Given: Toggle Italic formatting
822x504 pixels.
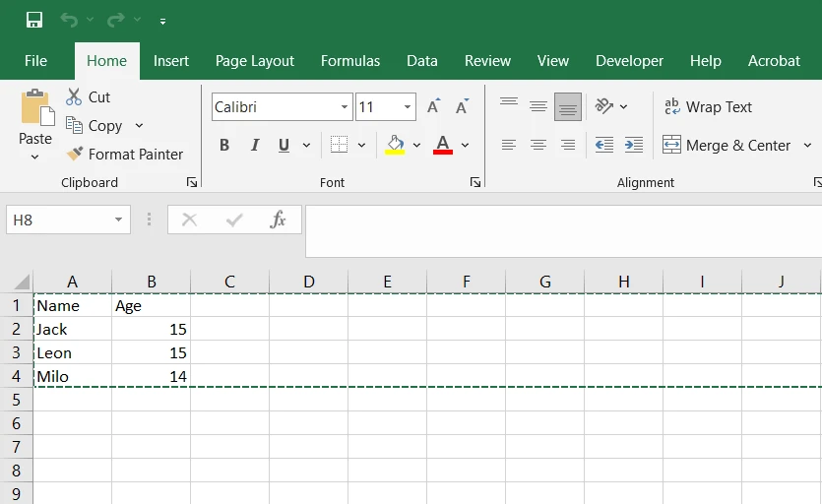Looking at the screenshot, I should click(x=255, y=145).
